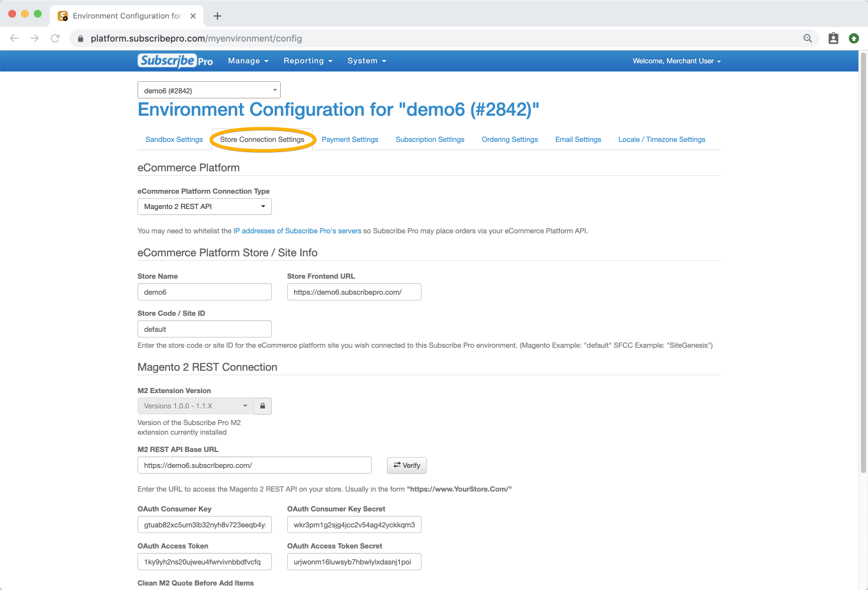Screen dimensions: 868x590
Task: Click the address bar lock icon
Action: (81, 38)
